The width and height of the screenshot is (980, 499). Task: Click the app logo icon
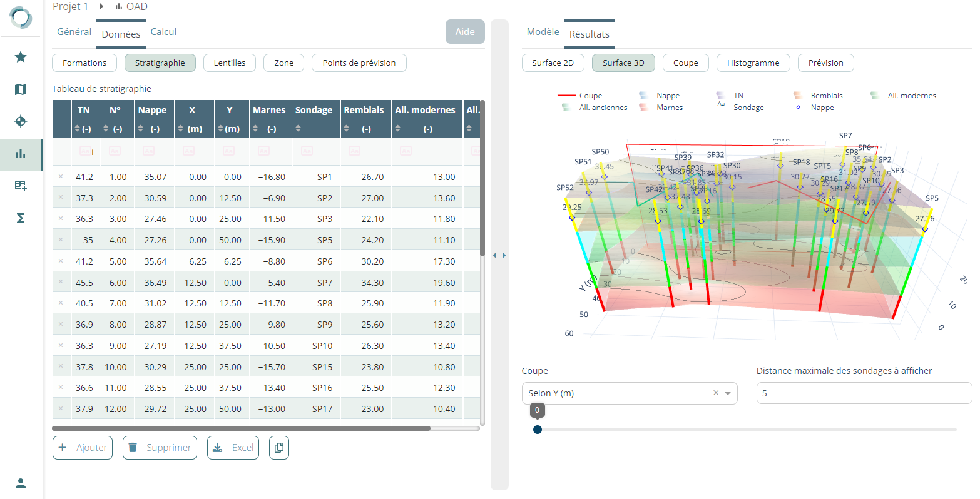(x=21, y=18)
